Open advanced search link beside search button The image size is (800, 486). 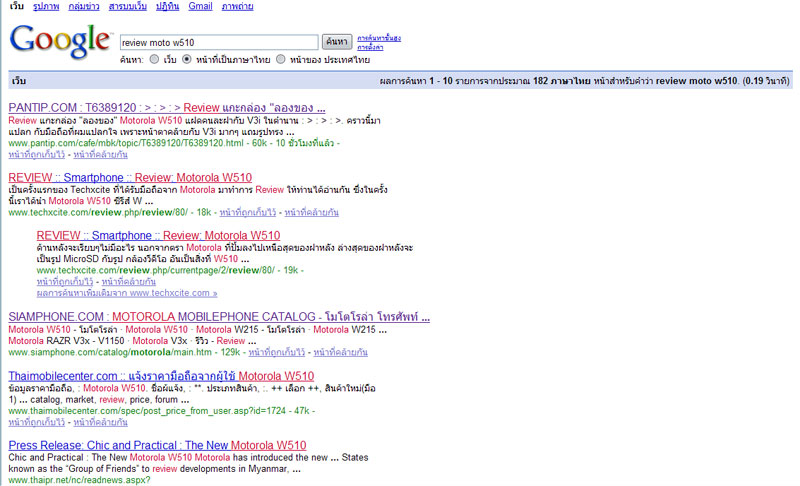[379, 38]
